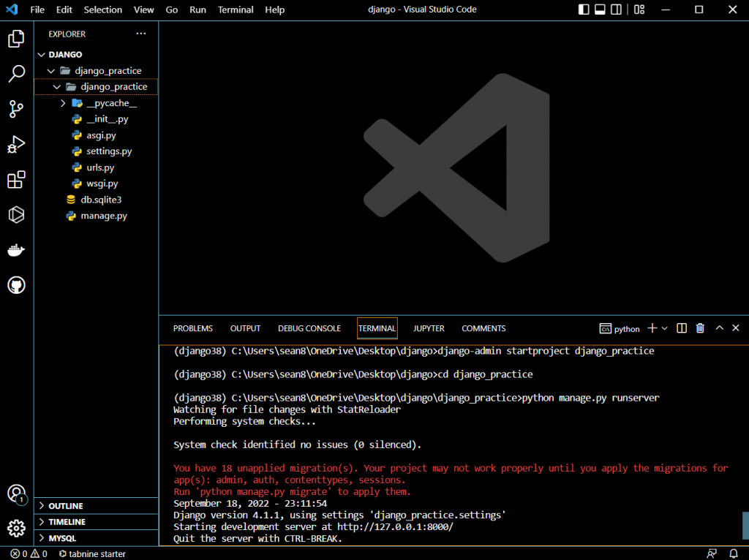This screenshot has width=749, height=560.
Task: Switch to the DEBUG CONSOLE tab
Action: 309,328
